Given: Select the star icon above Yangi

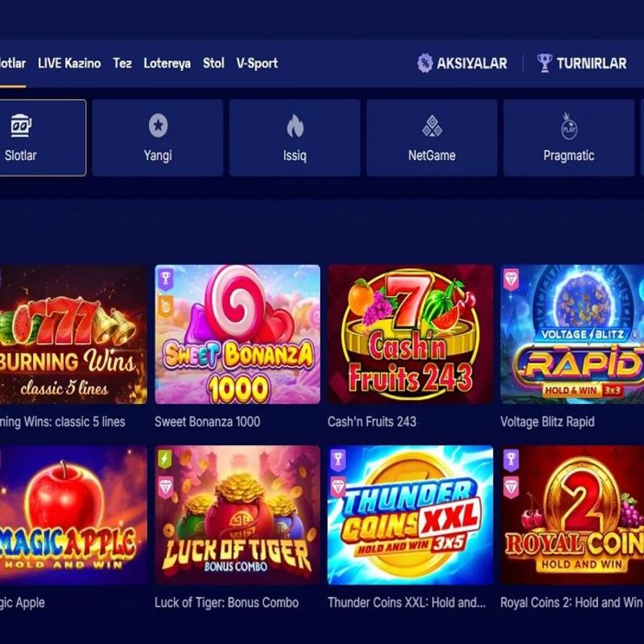Looking at the screenshot, I should [x=158, y=125].
